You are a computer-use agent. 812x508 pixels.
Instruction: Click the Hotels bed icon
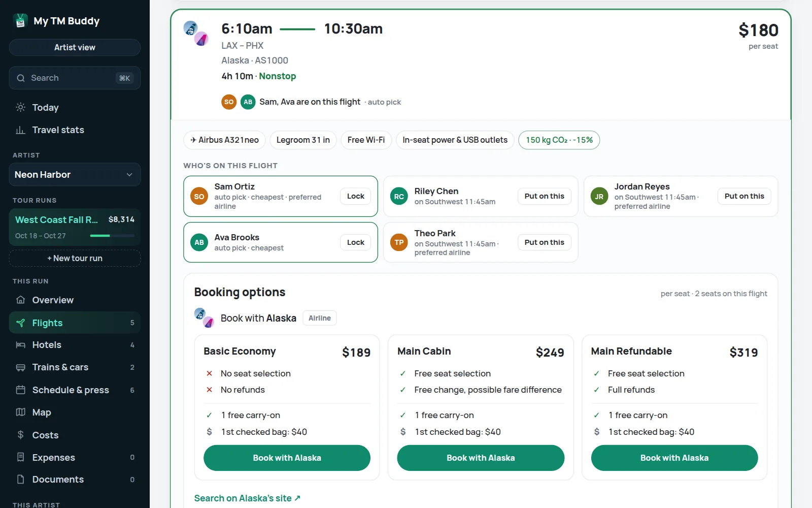click(x=20, y=345)
